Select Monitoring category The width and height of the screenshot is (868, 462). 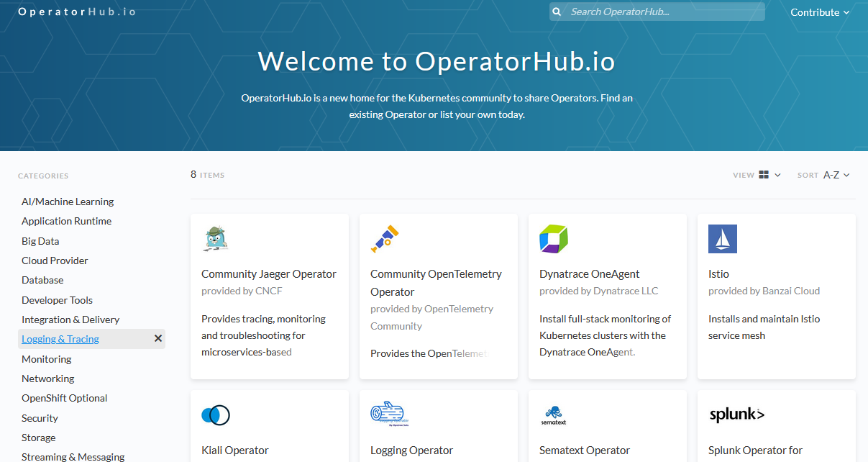click(x=46, y=359)
